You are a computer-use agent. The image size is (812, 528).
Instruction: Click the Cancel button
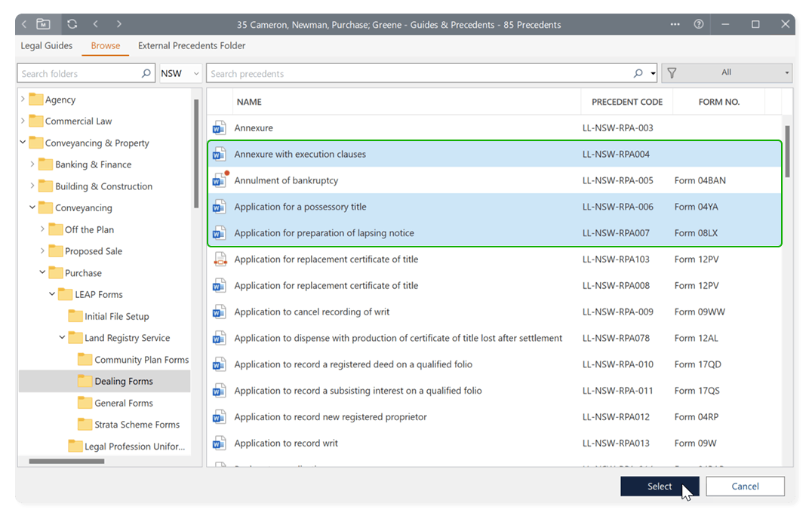pyautogui.click(x=745, y=487)
